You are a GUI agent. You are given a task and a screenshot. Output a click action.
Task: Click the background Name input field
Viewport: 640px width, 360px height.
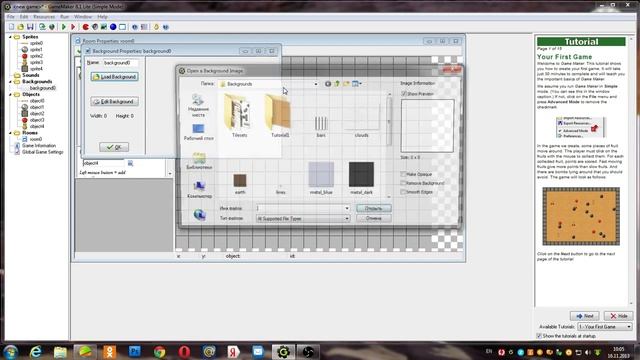click(120, 63)
